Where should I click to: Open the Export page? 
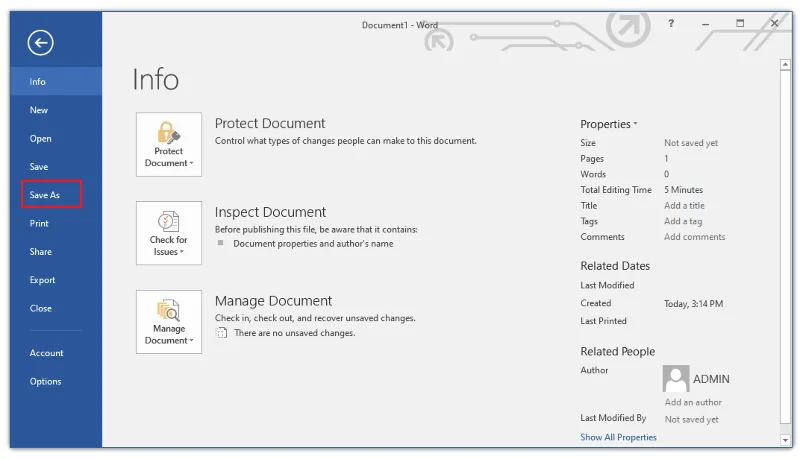click(x=56, y=280)
